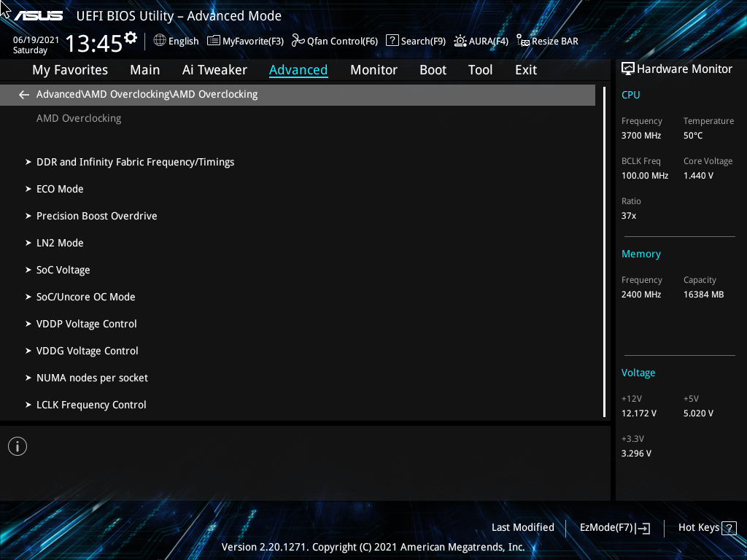
Task: Click Memory Frequency value 2400 MHz
Action: [640, 295]
